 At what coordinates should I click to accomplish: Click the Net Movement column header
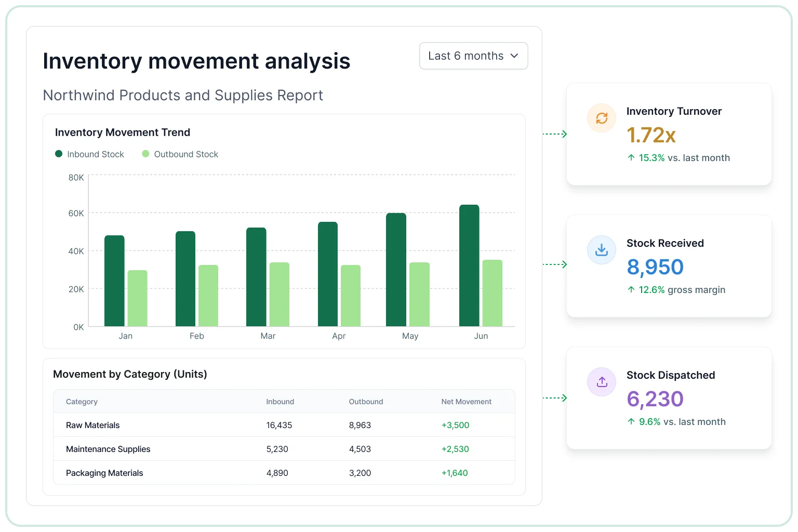pyautogui.click(x=467, y=402)
